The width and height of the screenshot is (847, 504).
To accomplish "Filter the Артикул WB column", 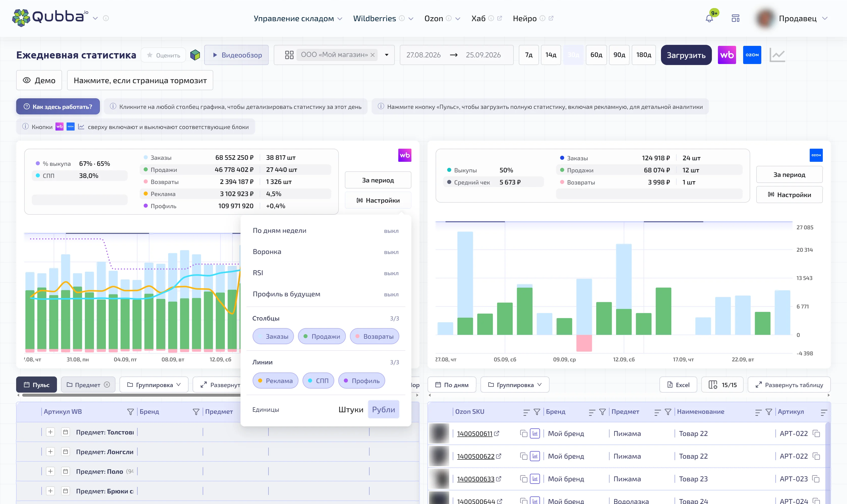I will coord(130,412).
